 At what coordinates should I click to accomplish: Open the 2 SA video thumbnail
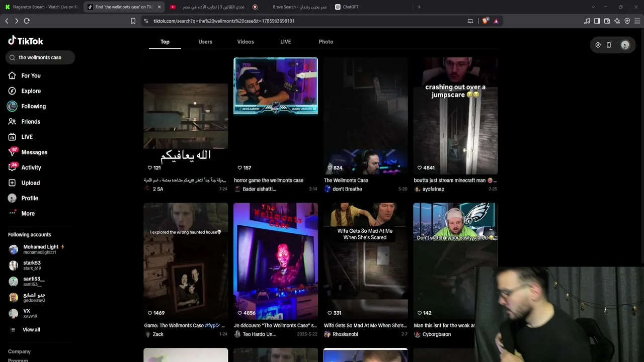pyautogui.click(x=186, y=116)
